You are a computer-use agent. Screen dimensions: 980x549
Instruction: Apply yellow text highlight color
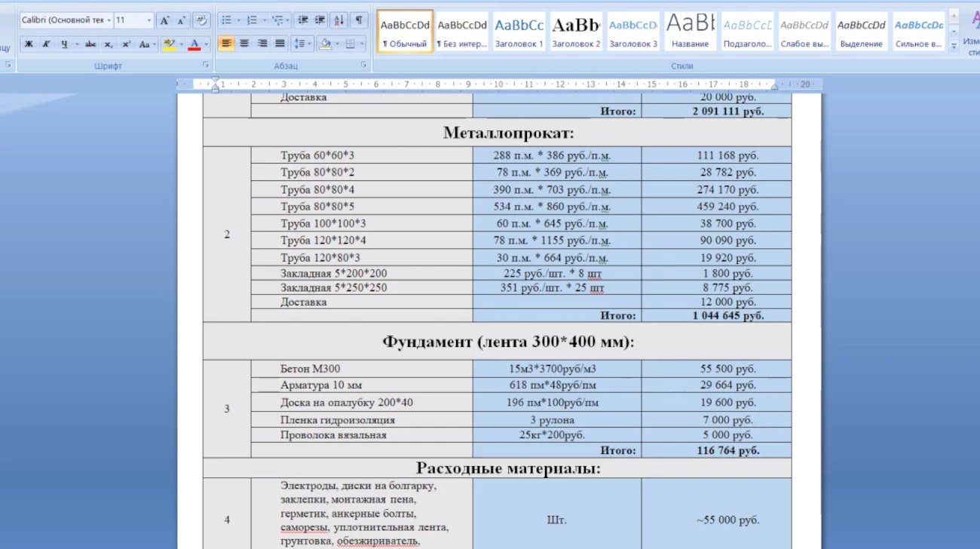point(170,44)
